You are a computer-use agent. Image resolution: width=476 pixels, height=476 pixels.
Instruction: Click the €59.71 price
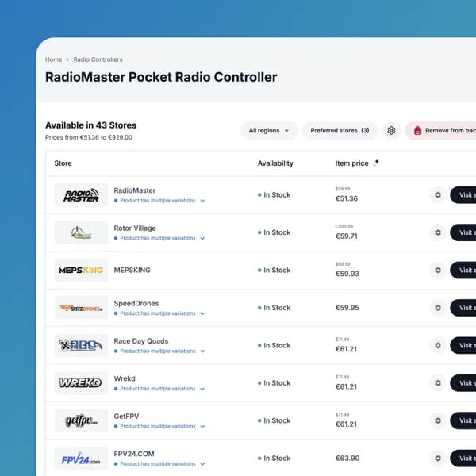tap(347, 236)
